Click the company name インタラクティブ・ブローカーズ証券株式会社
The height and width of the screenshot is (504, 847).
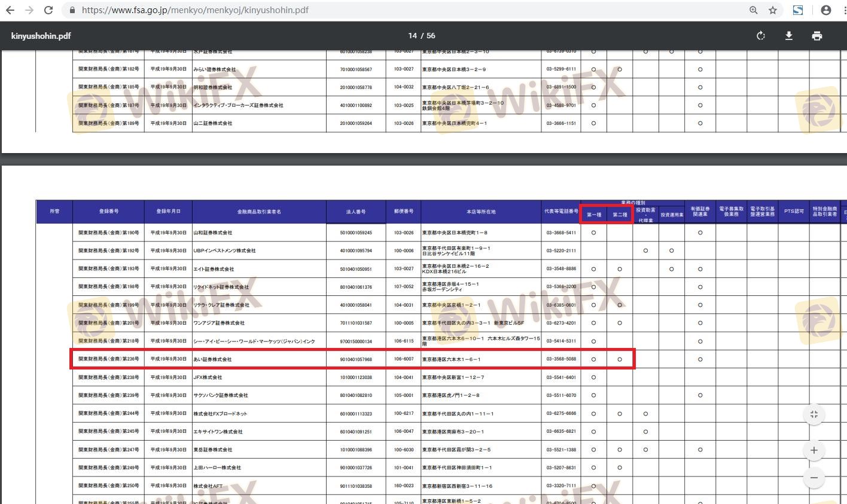(239, 105)
